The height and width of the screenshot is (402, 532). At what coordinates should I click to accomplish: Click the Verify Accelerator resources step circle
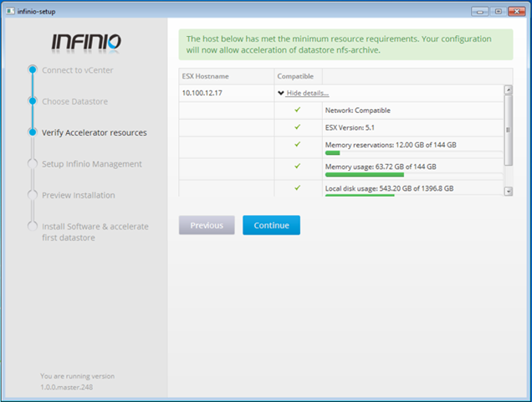point(32,132)
